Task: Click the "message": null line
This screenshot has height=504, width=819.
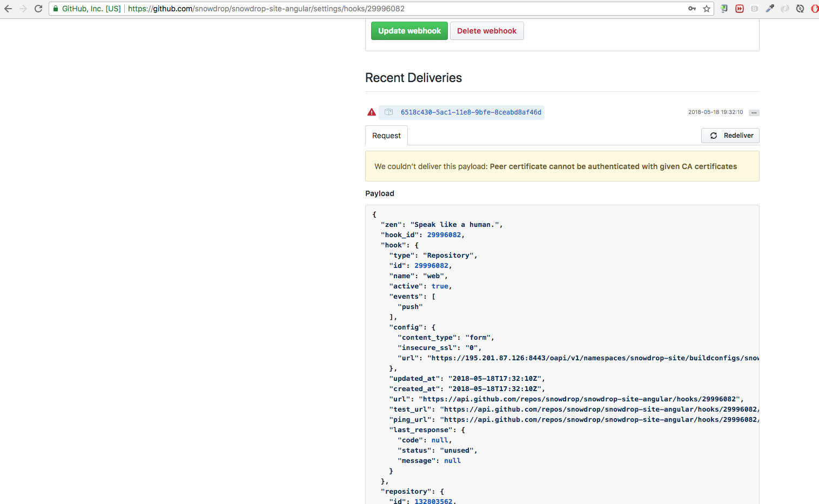Action: (429, 461)
